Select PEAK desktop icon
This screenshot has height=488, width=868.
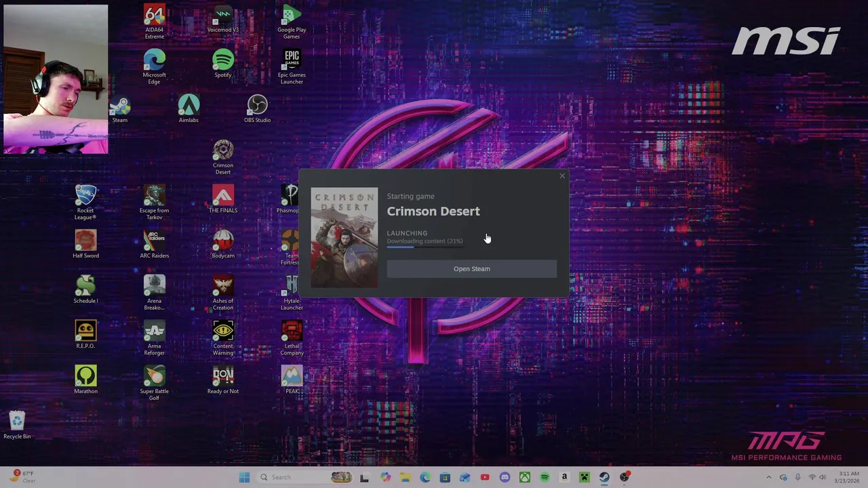[292, 380]
